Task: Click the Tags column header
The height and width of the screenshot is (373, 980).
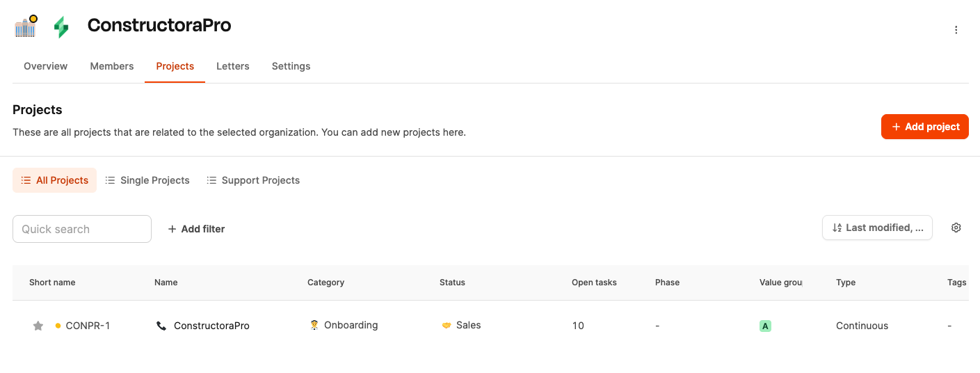Action: pyautogui.click(x=957, y=283)
